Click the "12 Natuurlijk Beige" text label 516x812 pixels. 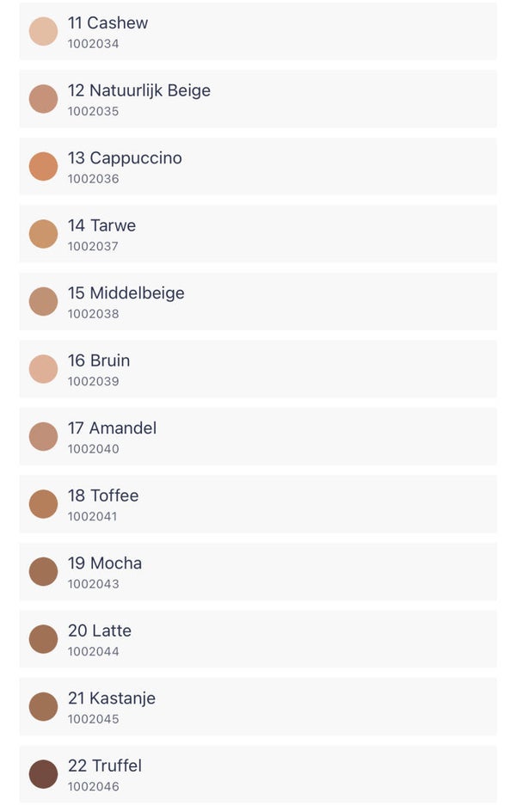[x=138, y=90]
